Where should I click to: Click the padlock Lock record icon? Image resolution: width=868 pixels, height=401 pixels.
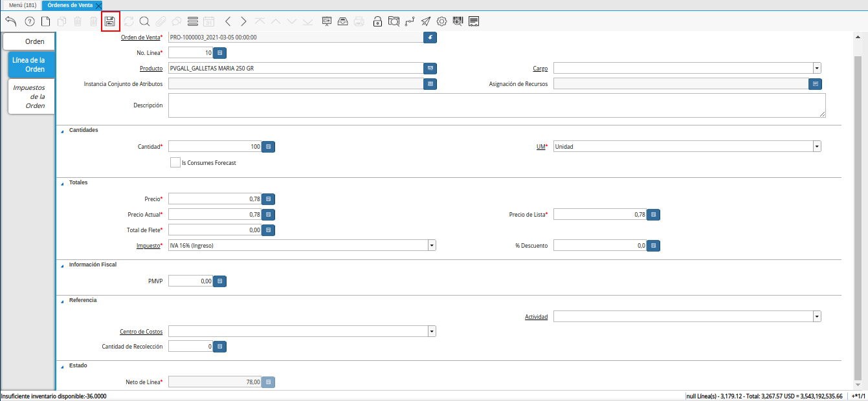pyautogui.click(x=377, y=21)
